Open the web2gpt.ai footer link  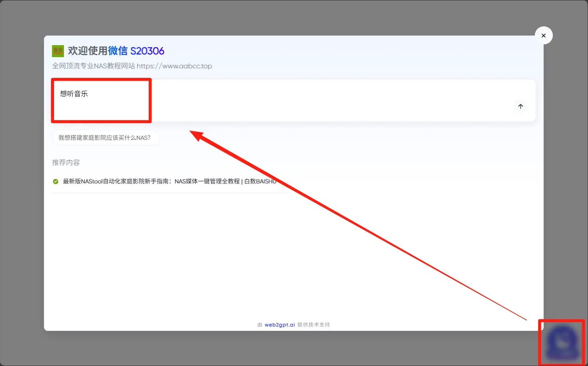(279, 325)
